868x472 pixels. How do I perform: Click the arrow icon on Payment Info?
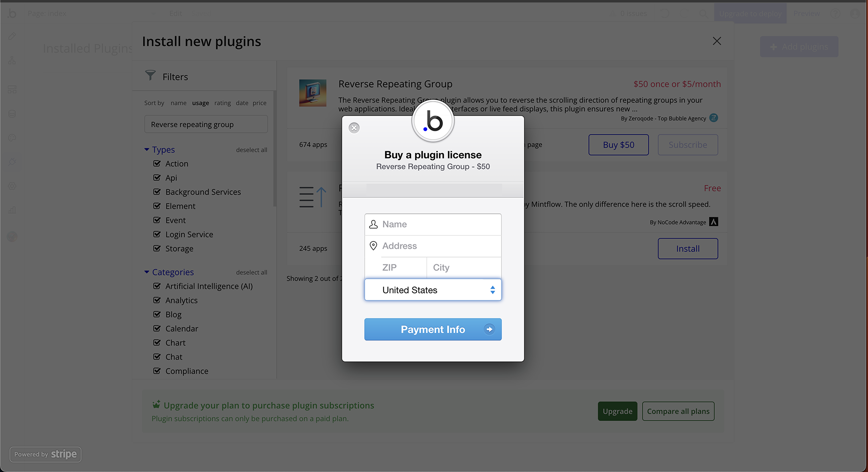489,329
